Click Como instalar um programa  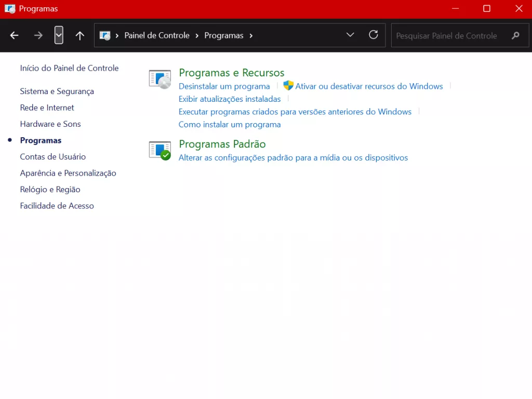[x=230, y=124]
